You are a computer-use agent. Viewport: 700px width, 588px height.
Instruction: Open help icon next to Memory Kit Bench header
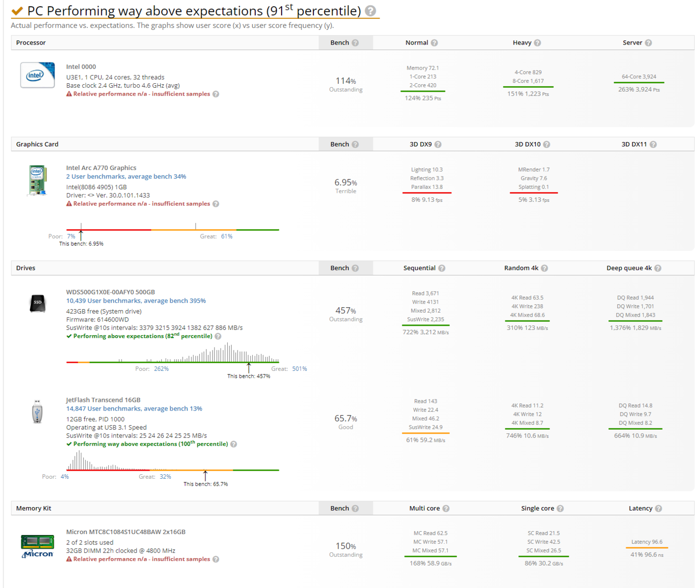coord(355,508)
